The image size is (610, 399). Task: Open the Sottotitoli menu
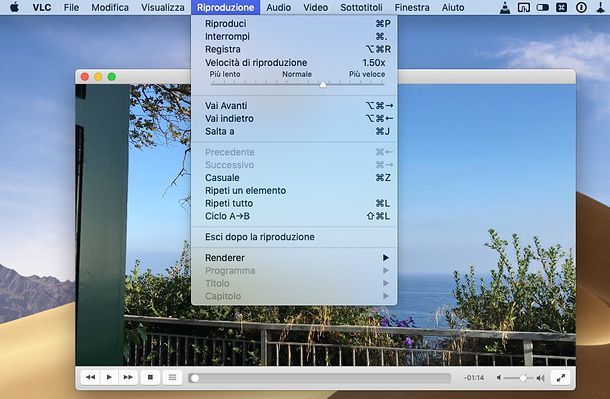point(361,7)
